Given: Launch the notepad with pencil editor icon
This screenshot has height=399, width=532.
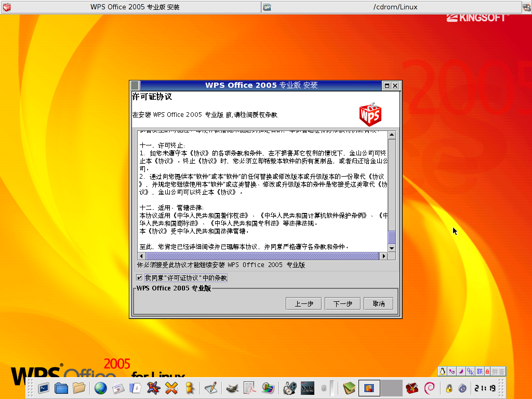Looking at the screenshot, I should [x=211, y=388].
